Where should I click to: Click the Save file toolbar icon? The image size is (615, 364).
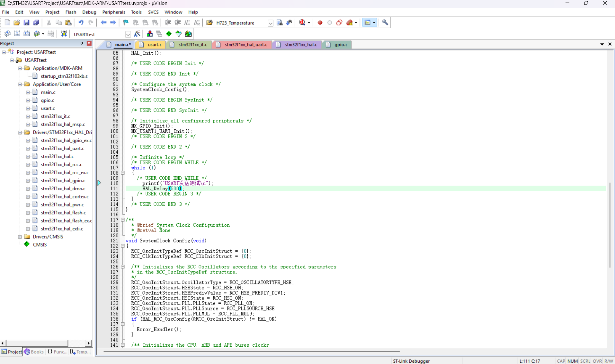point(26,22)
